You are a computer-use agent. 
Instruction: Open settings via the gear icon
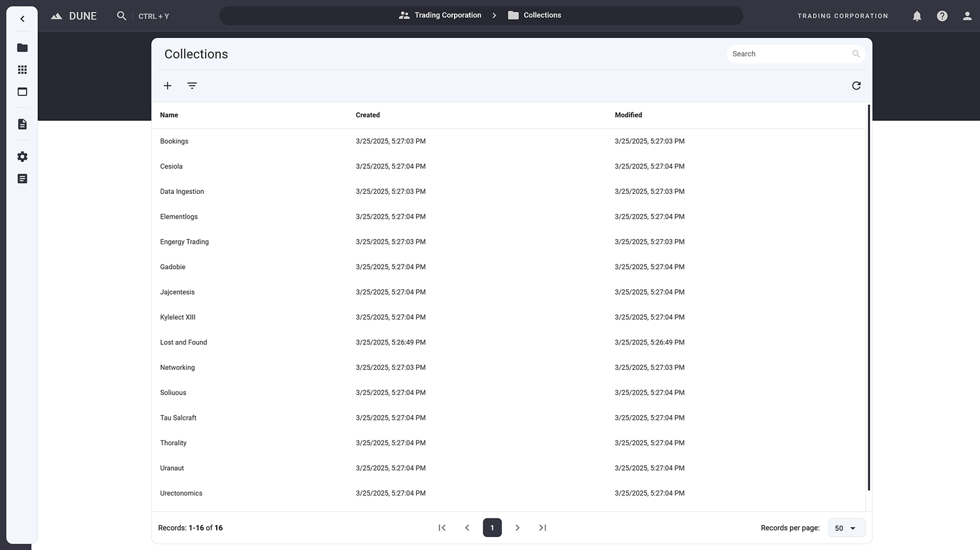click(22, 156)
